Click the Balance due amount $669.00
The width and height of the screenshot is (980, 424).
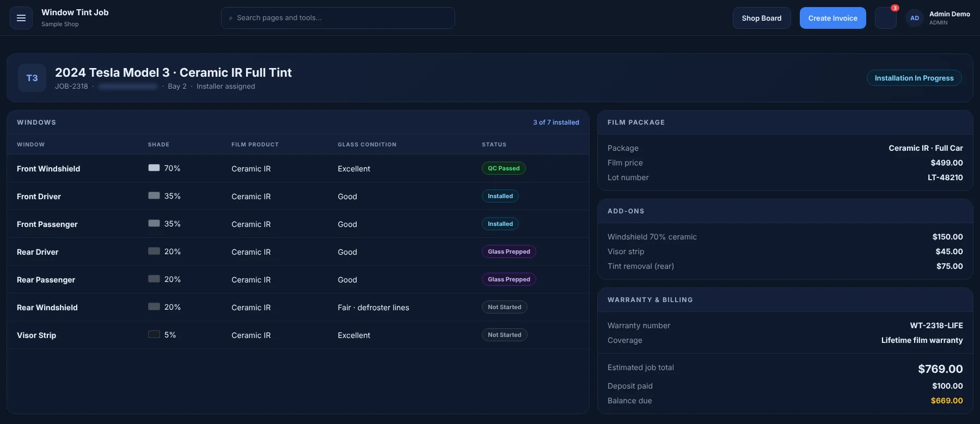pyautogui.click(x=947, y=401)
